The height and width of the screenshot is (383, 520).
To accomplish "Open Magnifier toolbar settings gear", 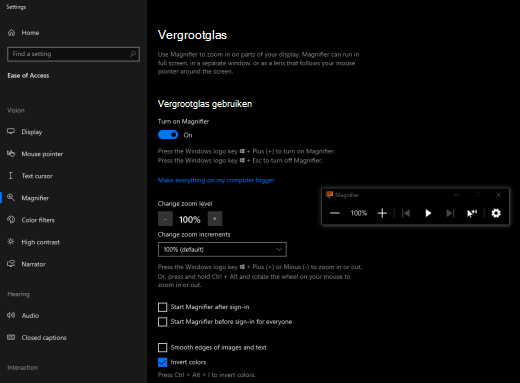I will pyautogui.click(x=496, y=213).
